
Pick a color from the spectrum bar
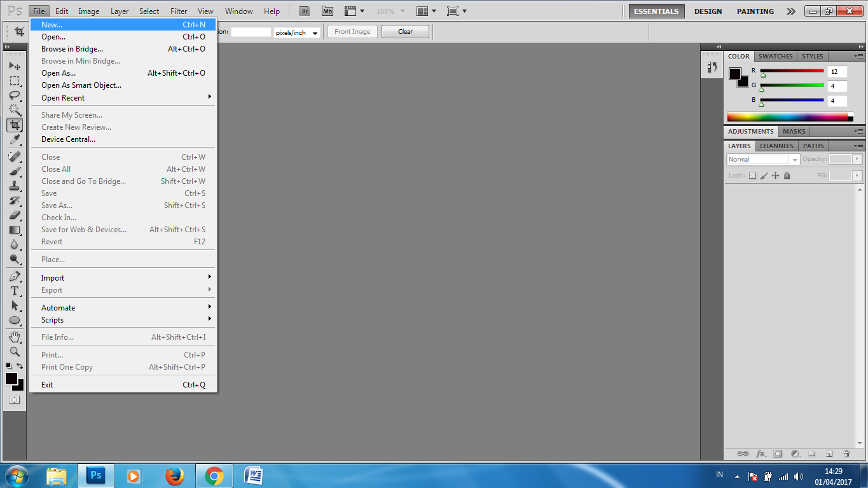click(x=789, y=116)
